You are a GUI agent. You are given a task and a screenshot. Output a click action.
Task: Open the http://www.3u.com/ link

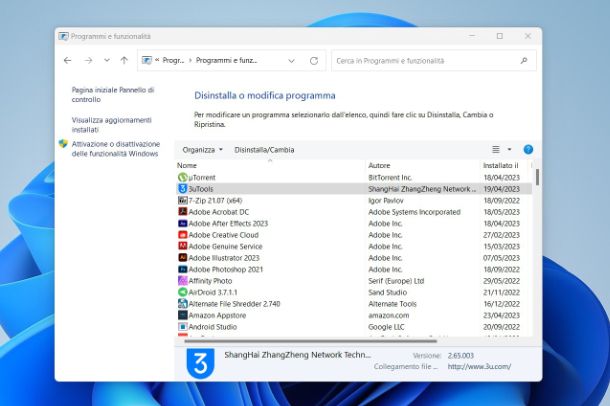pyautogui.click(x=479, y=366)
